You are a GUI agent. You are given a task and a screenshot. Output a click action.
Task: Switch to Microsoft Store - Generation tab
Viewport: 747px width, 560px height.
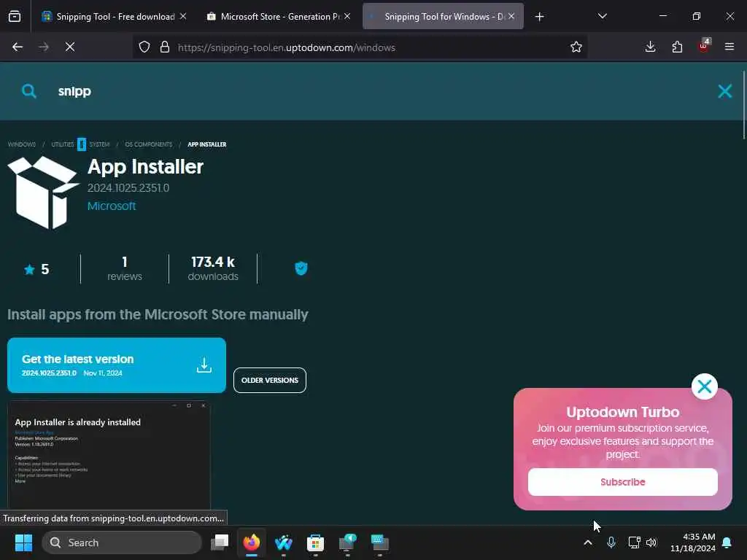tap(279, 17)
